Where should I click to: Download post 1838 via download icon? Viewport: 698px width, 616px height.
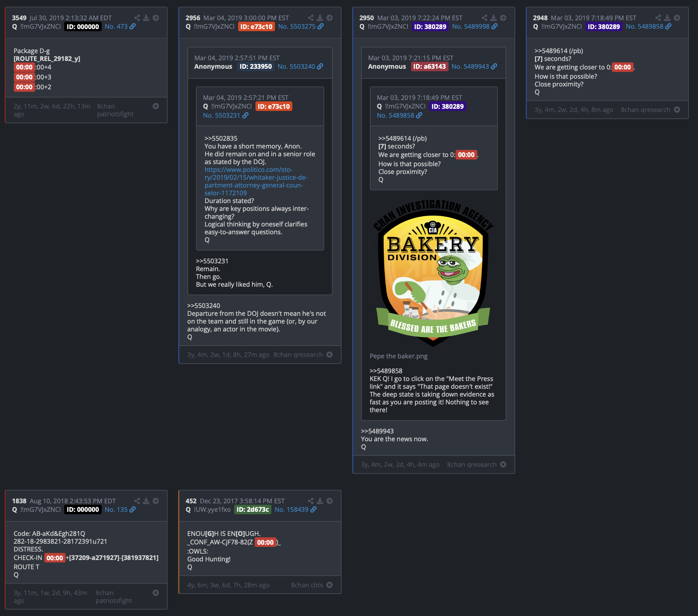click(146, 501)
